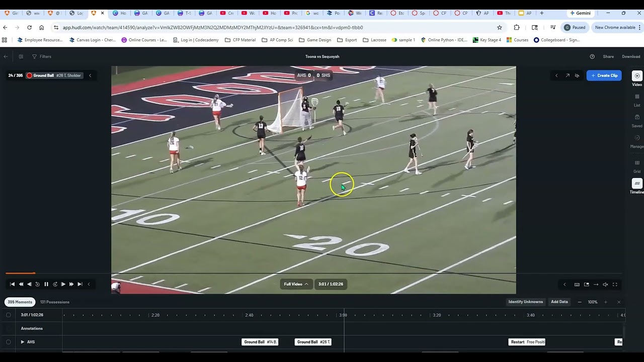Open CFP Material bookmark folder
Screen dimensions: 644x362
[240, 40]
